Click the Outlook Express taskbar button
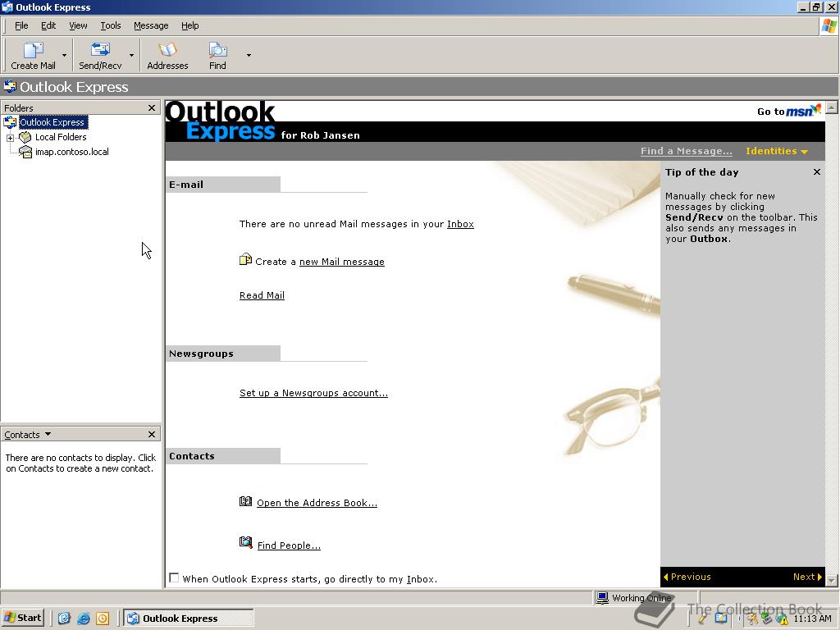This screenshot has width=840, height=630. tap(189, 619)
